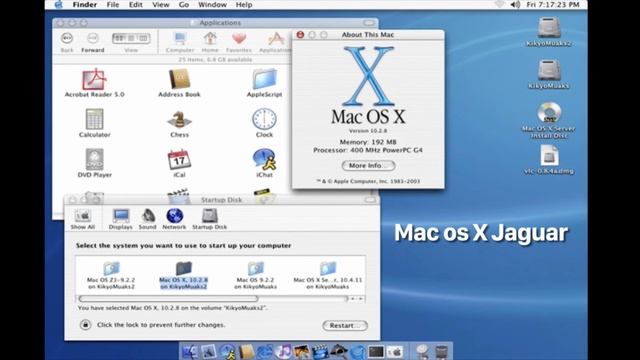Click the Startup Disk toolbar icon
This screenshot has height=360, width=640.
pyautogui.click(x=209, y=219)
